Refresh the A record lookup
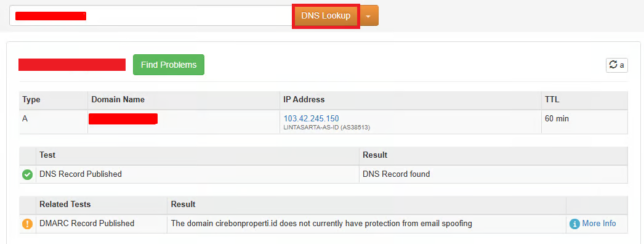The height and width of the screenshot is (244, 644). click(616, 65)
